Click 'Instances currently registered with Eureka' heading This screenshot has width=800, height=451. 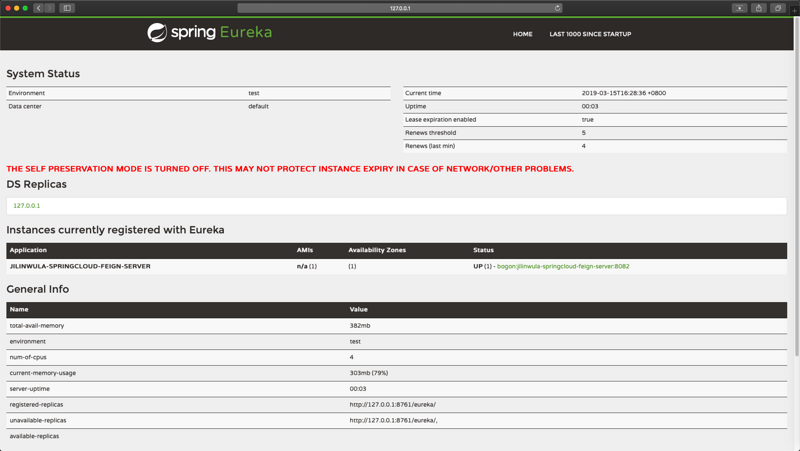[x=115, y=230]
